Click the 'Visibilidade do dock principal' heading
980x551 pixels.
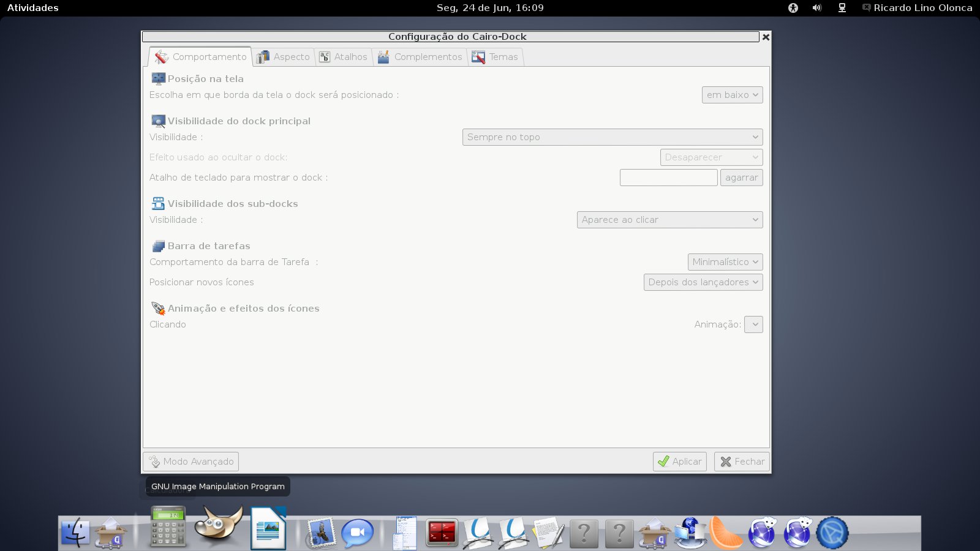[x=239, y=121]
